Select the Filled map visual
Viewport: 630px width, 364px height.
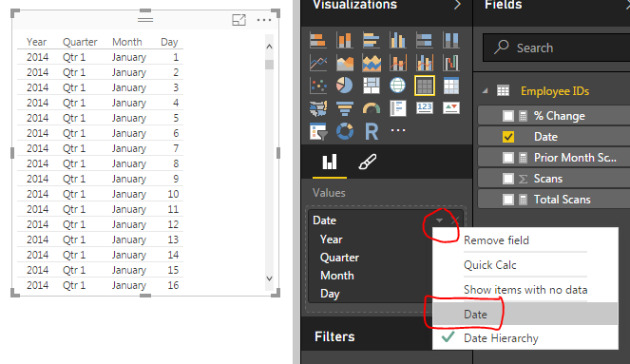pos(317,108)
